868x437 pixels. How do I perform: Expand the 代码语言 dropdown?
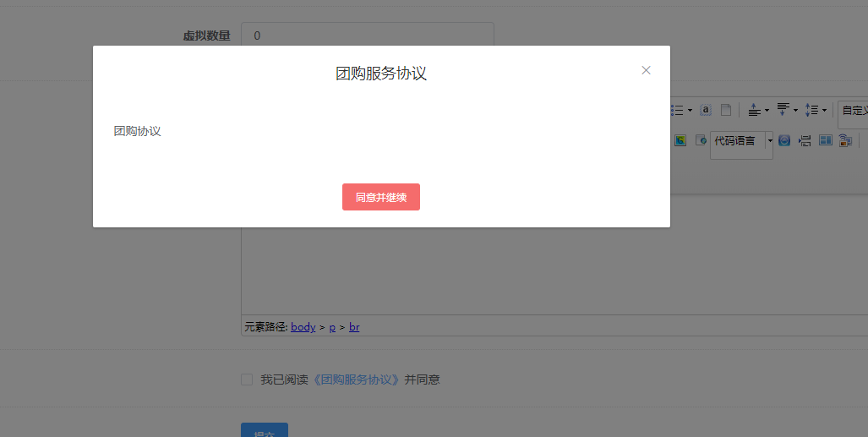point(769,140)
